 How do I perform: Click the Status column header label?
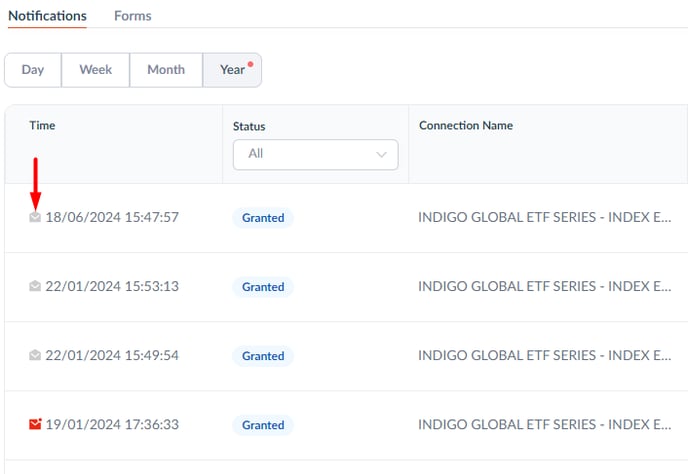click(x=249, y=126)
